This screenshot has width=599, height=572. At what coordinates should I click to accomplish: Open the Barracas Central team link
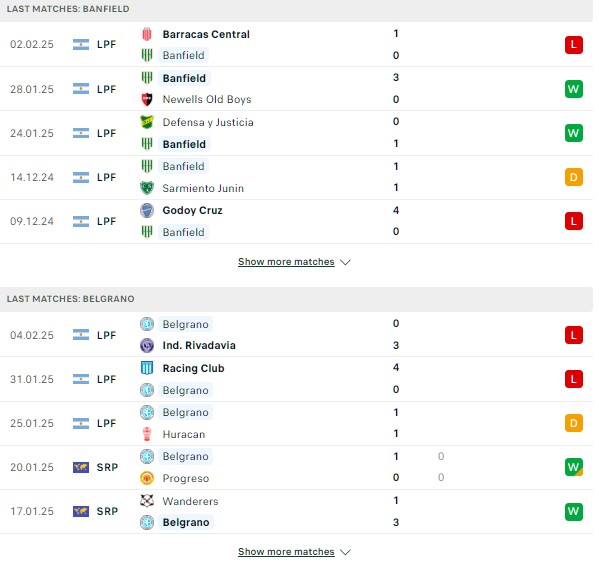(x=206, y=34)
